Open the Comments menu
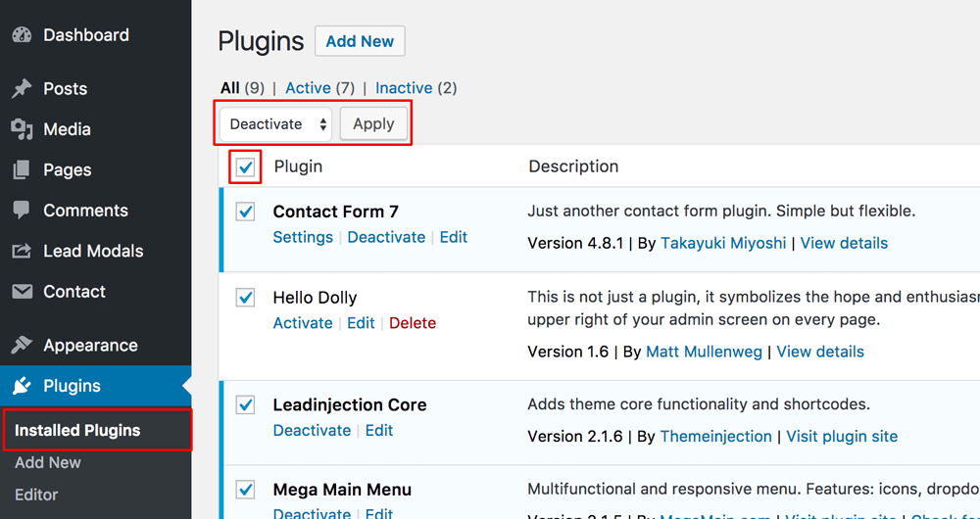 pos(85,211)
